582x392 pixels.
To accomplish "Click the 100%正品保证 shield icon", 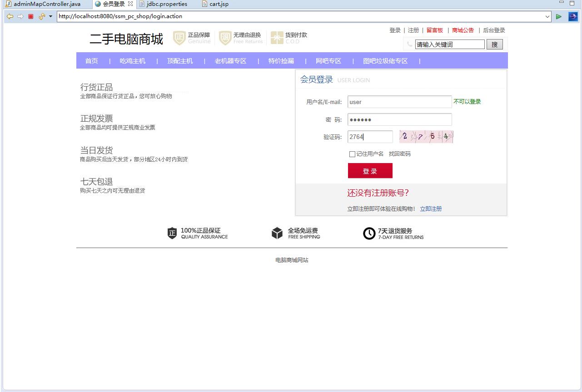I will (x=172, y=233).
